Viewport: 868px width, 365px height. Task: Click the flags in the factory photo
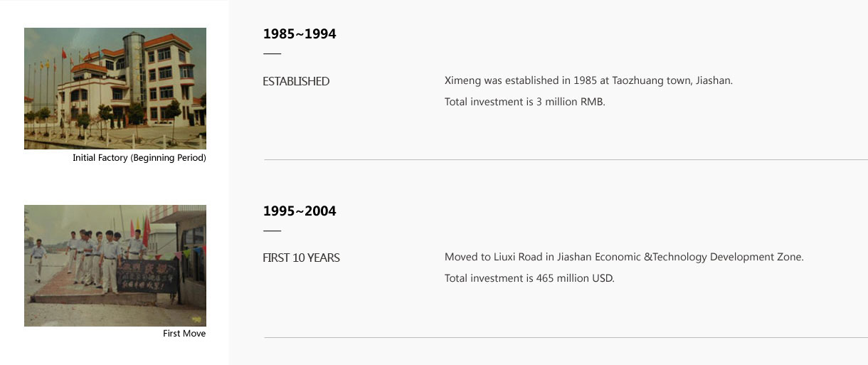pyautogui.click(x=48, y=78)
